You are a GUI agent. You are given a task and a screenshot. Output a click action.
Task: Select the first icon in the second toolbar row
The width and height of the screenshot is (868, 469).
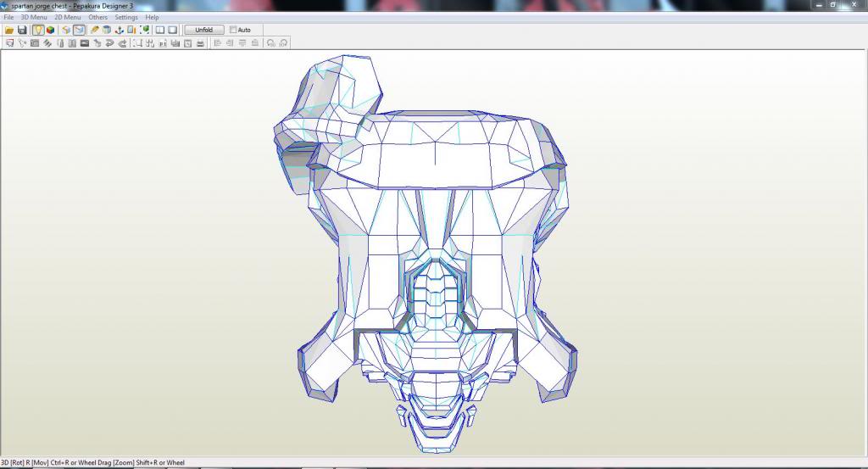point(9,43)
